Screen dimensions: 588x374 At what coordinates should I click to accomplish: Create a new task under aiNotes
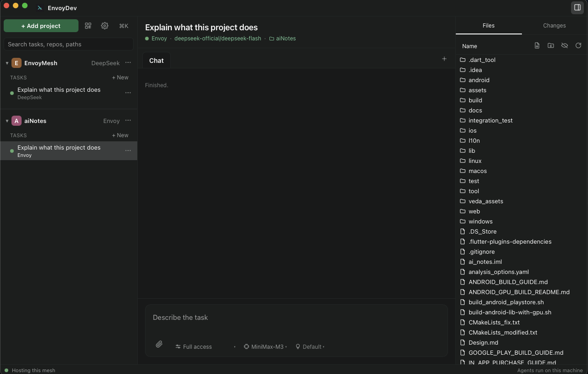[x=120, y=135]
